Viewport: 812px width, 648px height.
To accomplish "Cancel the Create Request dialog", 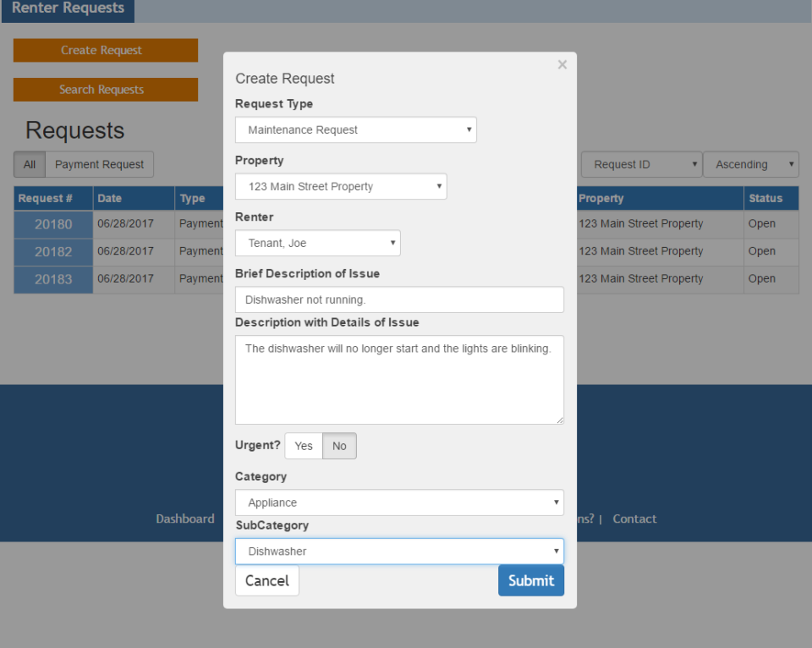I will (267, 580).
